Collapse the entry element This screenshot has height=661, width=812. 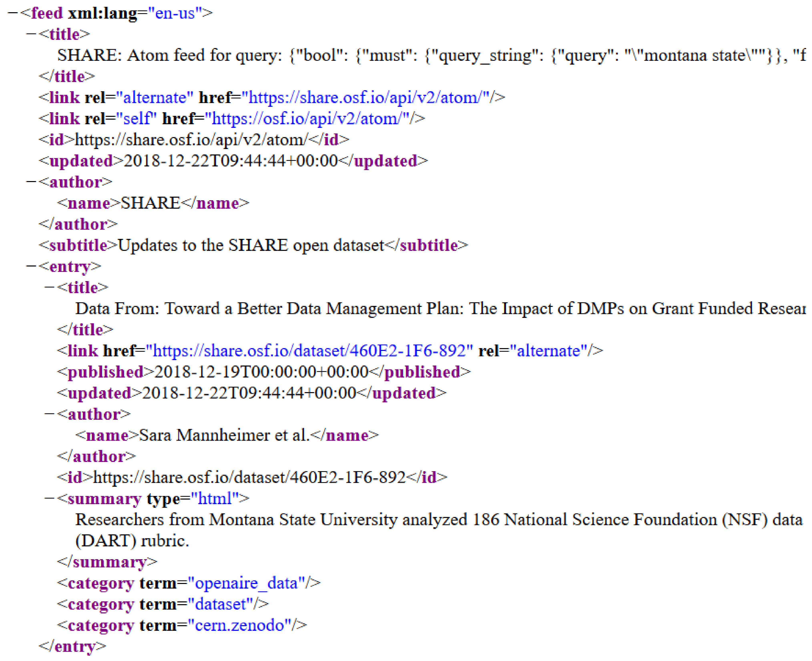[31, 266]
